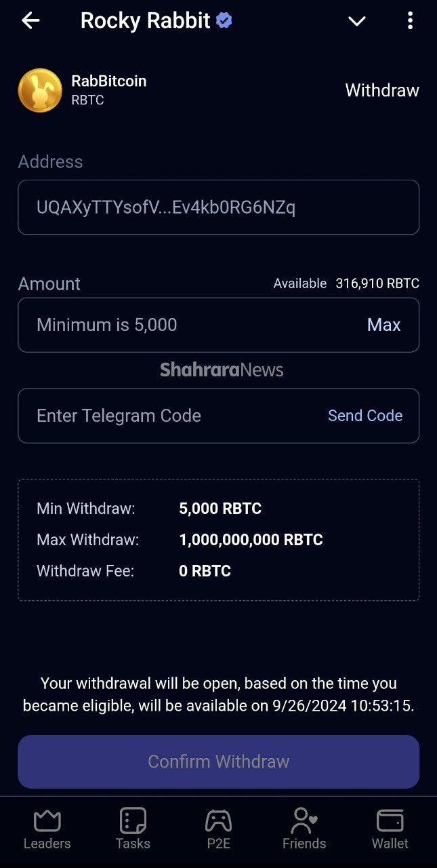The height and width of the screenshot is (868, 437).
Task: Expand the chevron dropdown in header
Action: (356, 22)
